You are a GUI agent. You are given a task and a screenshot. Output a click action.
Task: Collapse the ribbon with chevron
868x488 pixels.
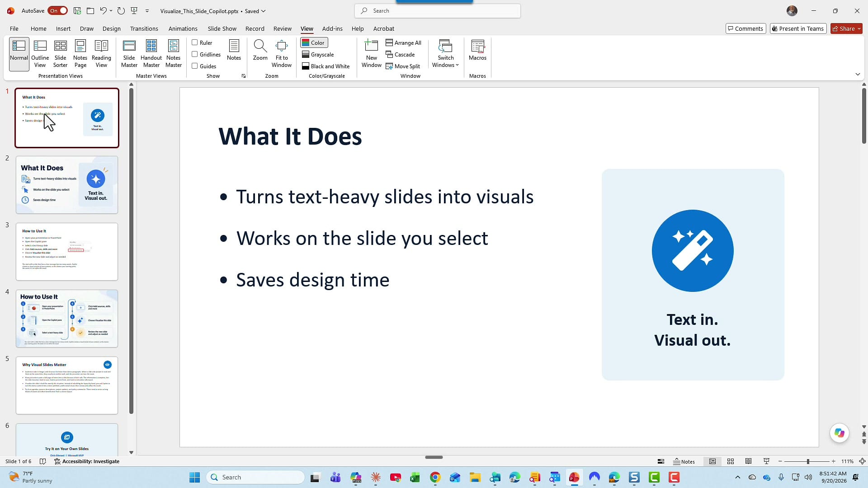click(858, 74)
